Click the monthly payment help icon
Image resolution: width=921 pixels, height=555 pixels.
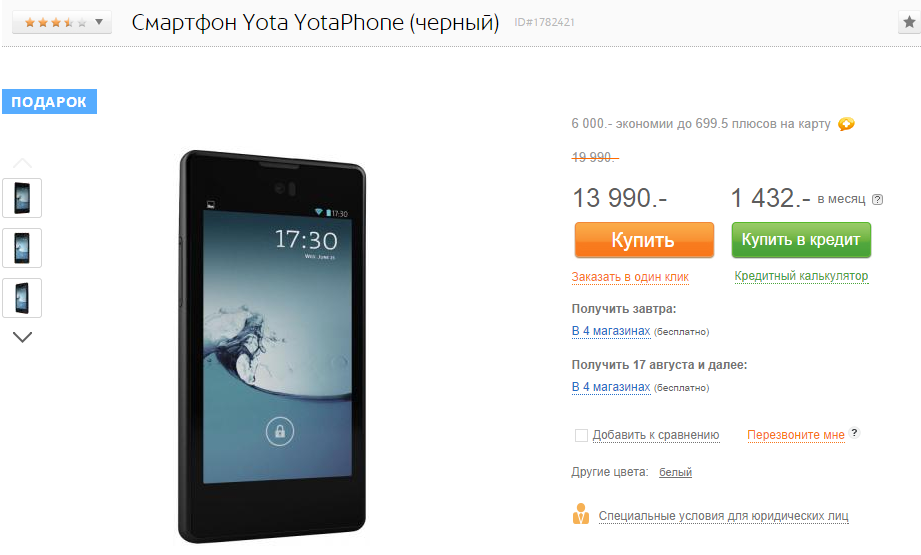(878, 200)
